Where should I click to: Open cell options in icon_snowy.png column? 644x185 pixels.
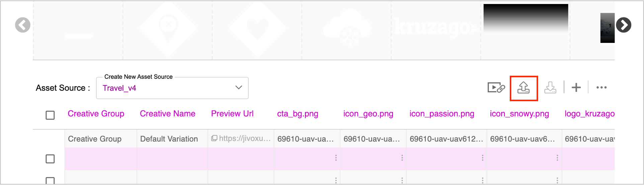tap(557, 158)
